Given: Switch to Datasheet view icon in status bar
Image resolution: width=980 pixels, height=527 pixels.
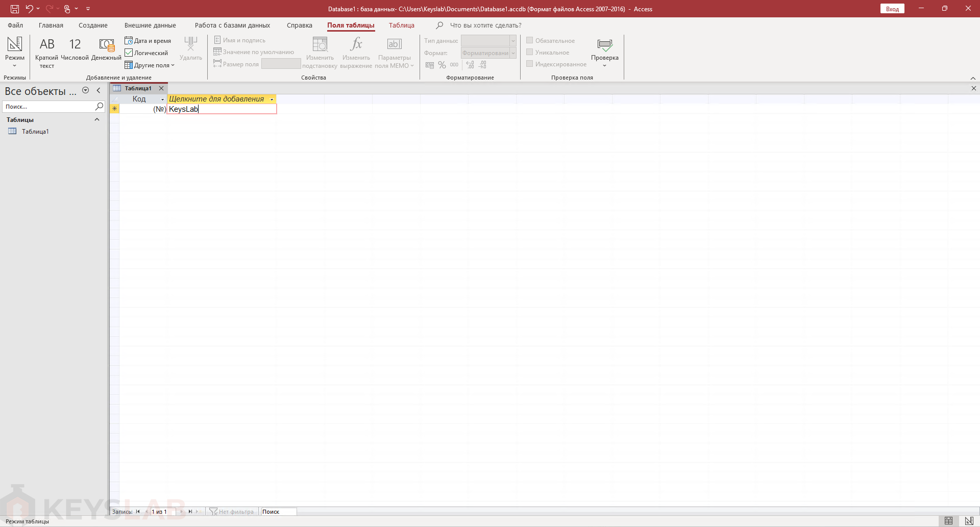Looking at the screenshot, I should (x=949, y=521).
